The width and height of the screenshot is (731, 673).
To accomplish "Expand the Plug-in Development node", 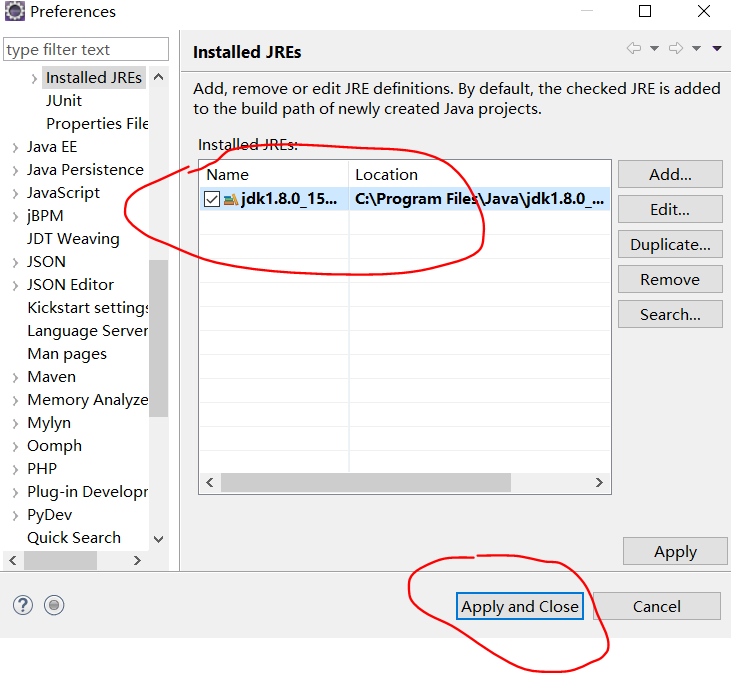I will (x=15, y=493).
